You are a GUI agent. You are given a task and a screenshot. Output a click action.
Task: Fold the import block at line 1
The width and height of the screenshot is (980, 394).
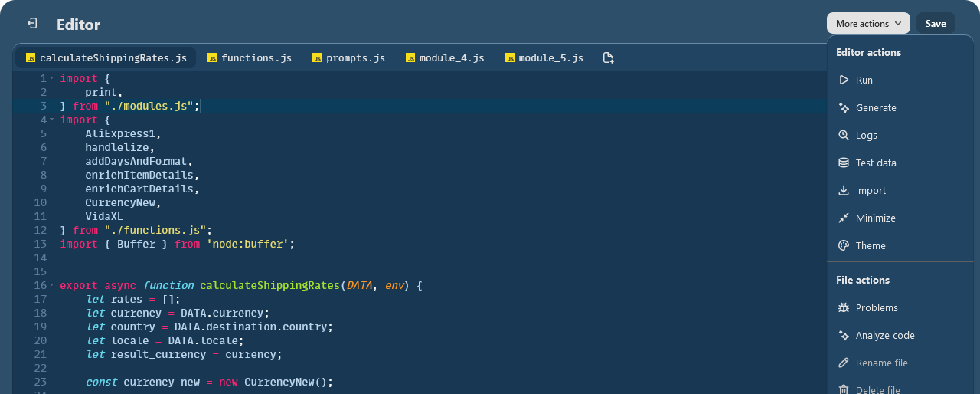52,78
